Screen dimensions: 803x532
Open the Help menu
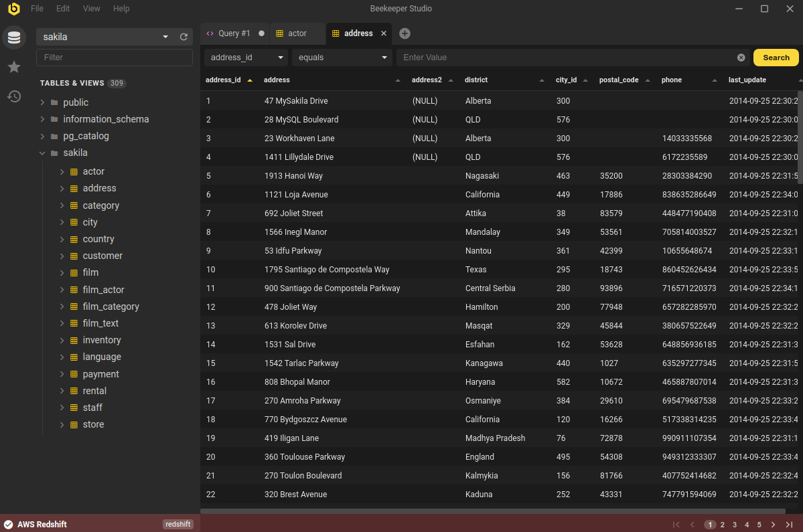click(121, 9)
